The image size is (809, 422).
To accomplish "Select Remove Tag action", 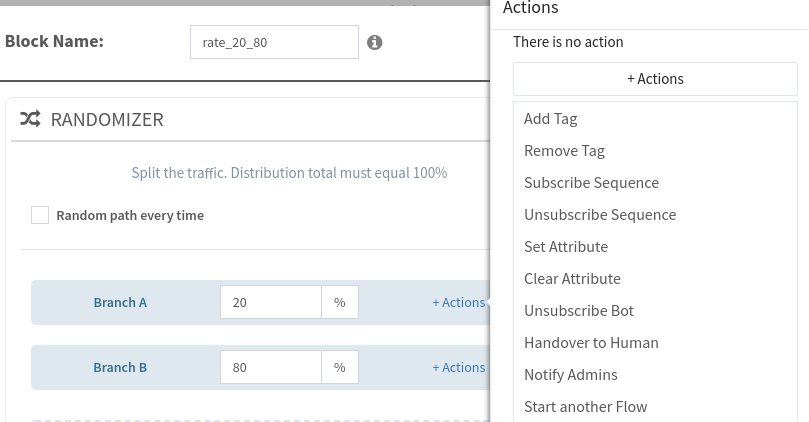I will [x=564, y=151].
